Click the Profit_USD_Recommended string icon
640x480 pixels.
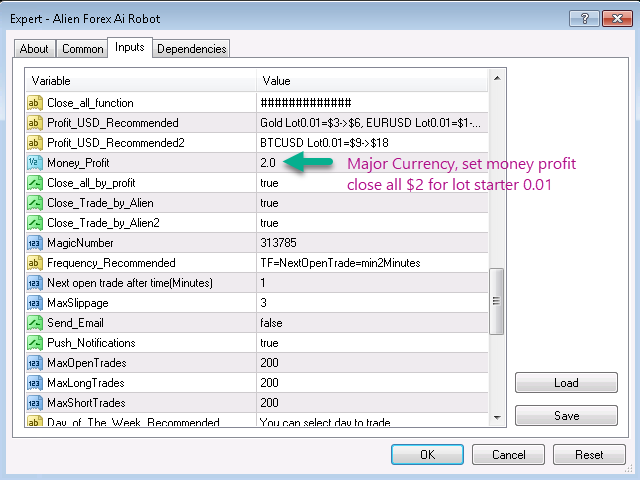coord(35,123)
